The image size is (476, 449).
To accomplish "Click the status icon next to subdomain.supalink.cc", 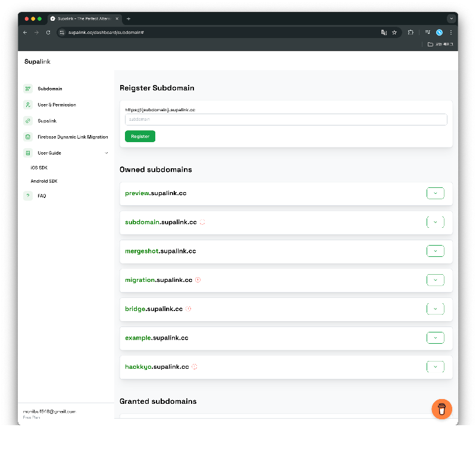I will 202,222.
